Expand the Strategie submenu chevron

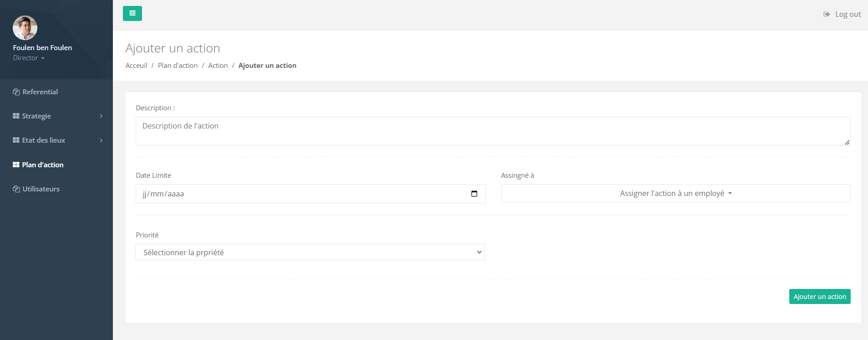coord(101,116)
